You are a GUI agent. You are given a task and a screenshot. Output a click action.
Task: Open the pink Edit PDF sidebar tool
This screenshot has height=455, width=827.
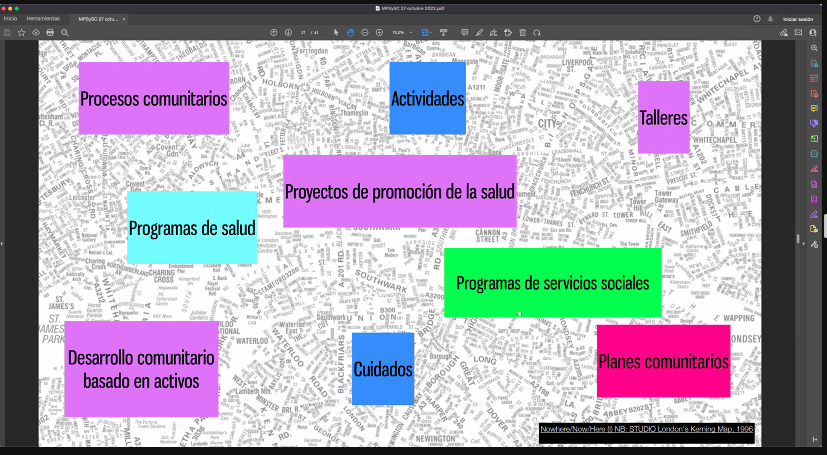pyautogui.click(x=814, y=79)
